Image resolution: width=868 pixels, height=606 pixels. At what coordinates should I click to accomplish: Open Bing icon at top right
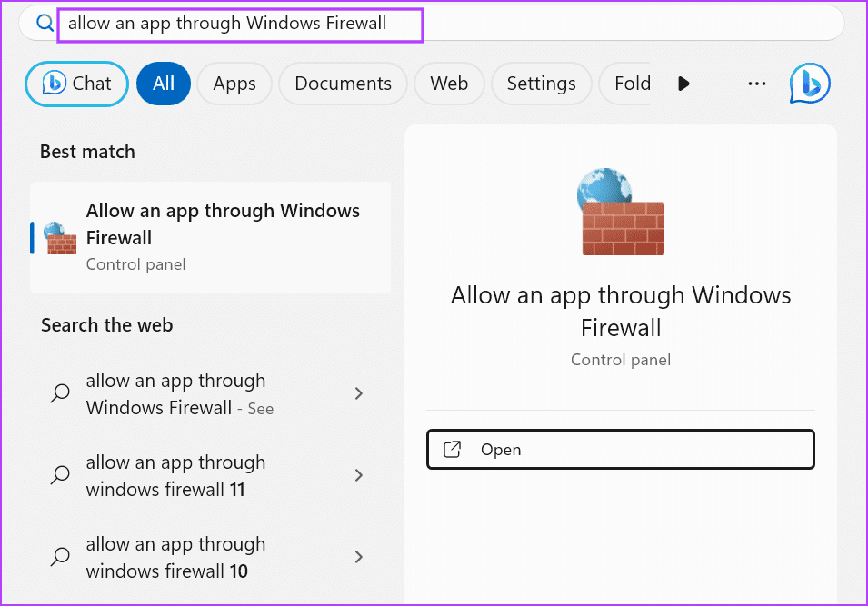(x=810, y=84)
